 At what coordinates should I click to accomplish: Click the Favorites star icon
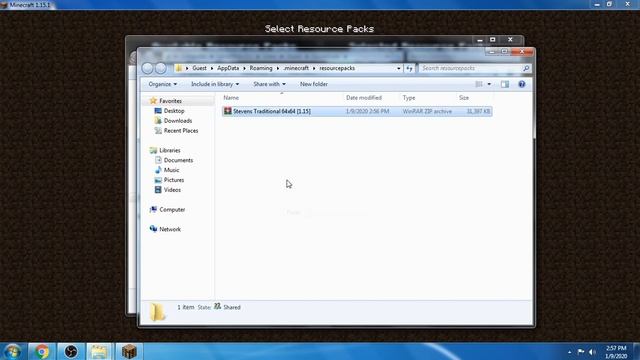[153, 100]
